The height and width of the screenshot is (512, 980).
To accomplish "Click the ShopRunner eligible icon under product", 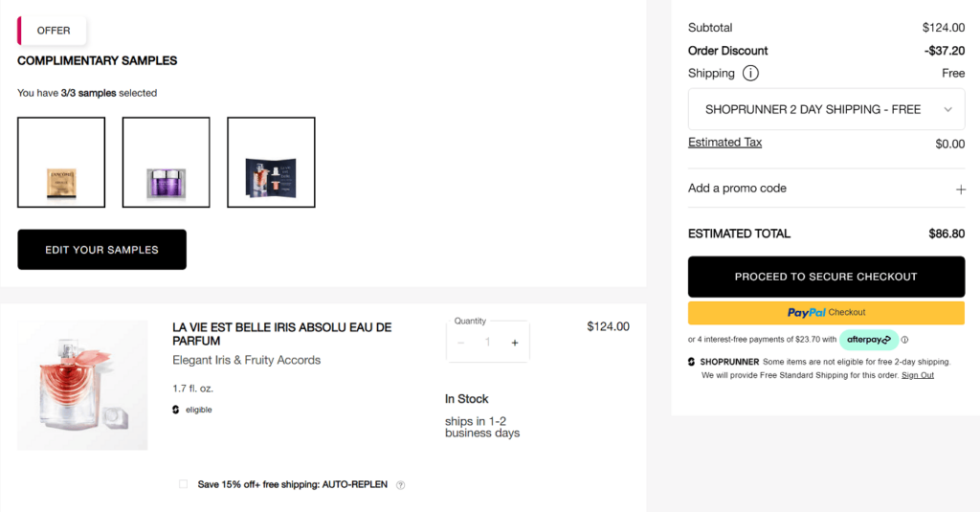I will pyautogui.click(x=176, y=410).
